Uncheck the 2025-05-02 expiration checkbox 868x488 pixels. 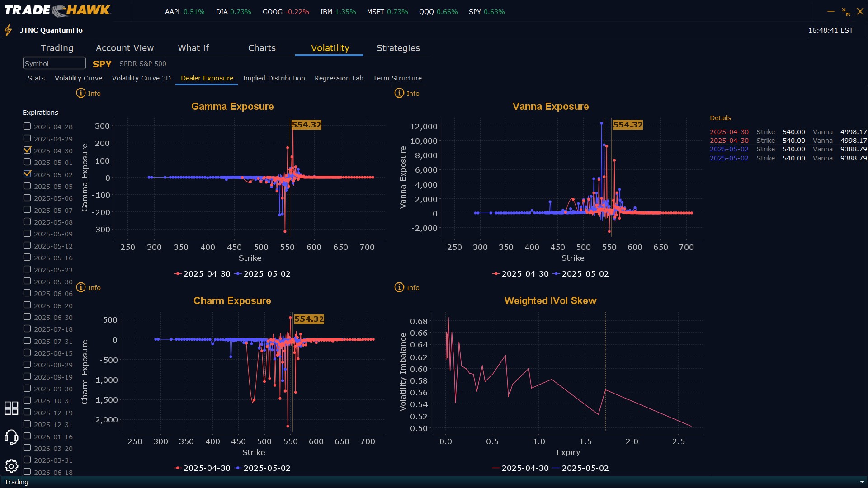click(x=28, y=174)
